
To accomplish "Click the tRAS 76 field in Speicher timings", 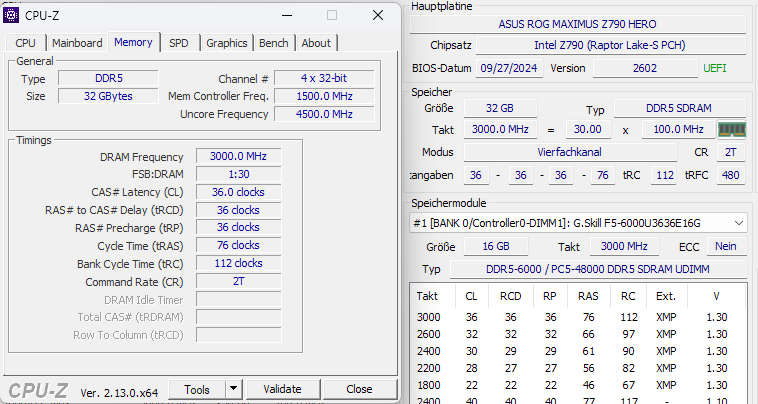I will [602, 175].
